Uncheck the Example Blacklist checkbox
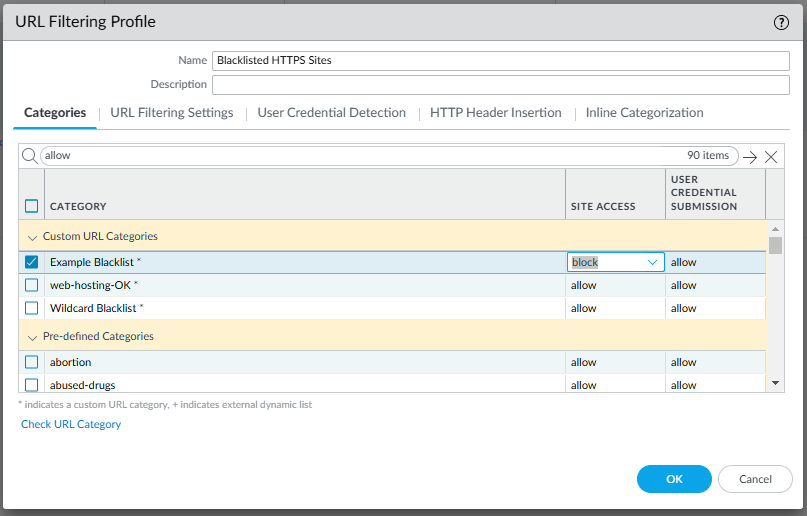 pos(32,262)
